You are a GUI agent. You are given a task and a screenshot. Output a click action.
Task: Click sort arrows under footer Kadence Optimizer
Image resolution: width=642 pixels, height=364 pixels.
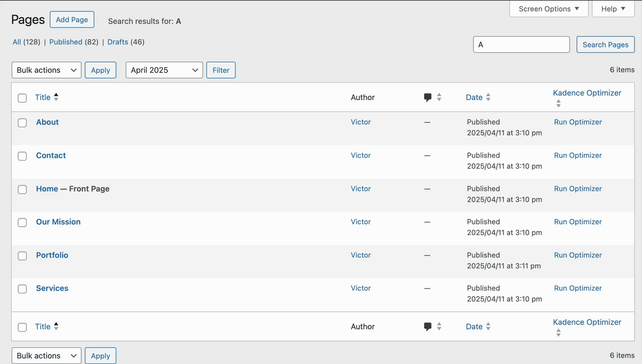558,333
